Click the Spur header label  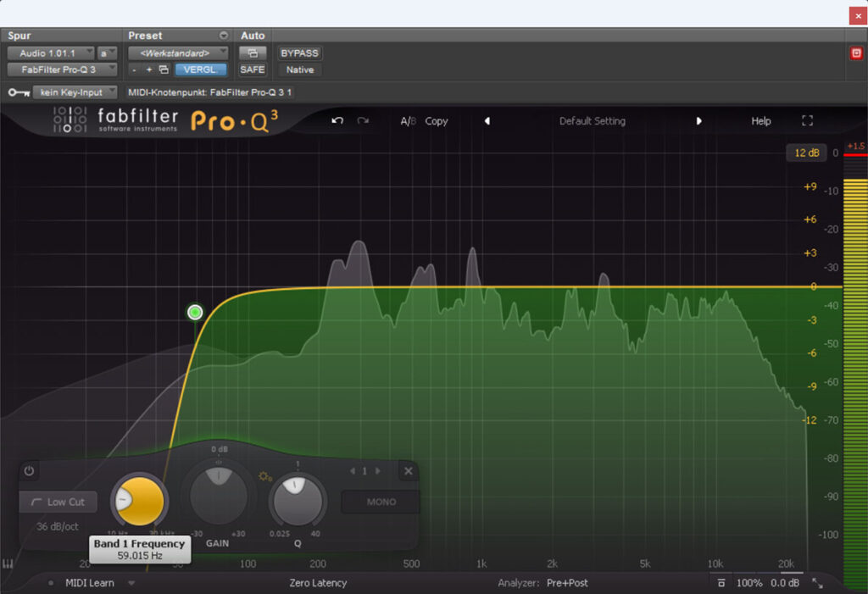(19, 36)
